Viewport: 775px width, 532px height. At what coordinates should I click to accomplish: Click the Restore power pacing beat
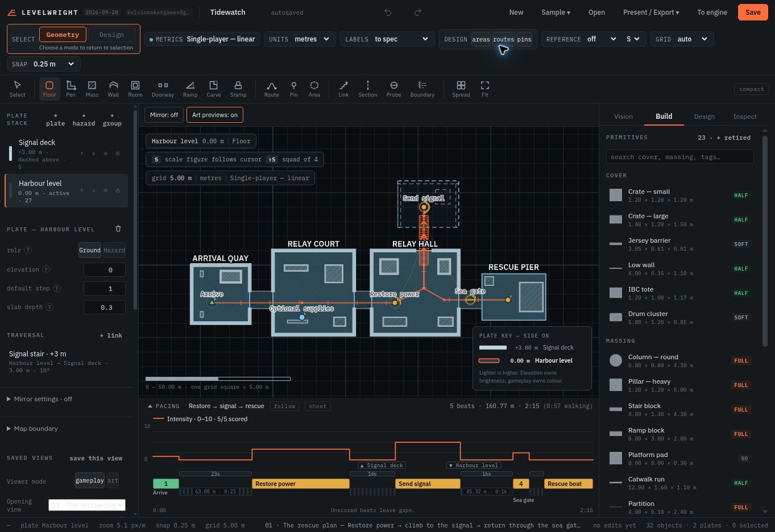click(301, 484)
